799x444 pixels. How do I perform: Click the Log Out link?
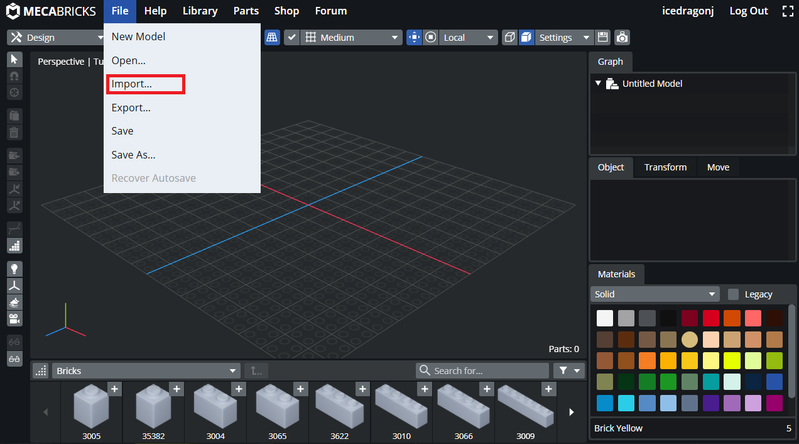tap(749, 11)
